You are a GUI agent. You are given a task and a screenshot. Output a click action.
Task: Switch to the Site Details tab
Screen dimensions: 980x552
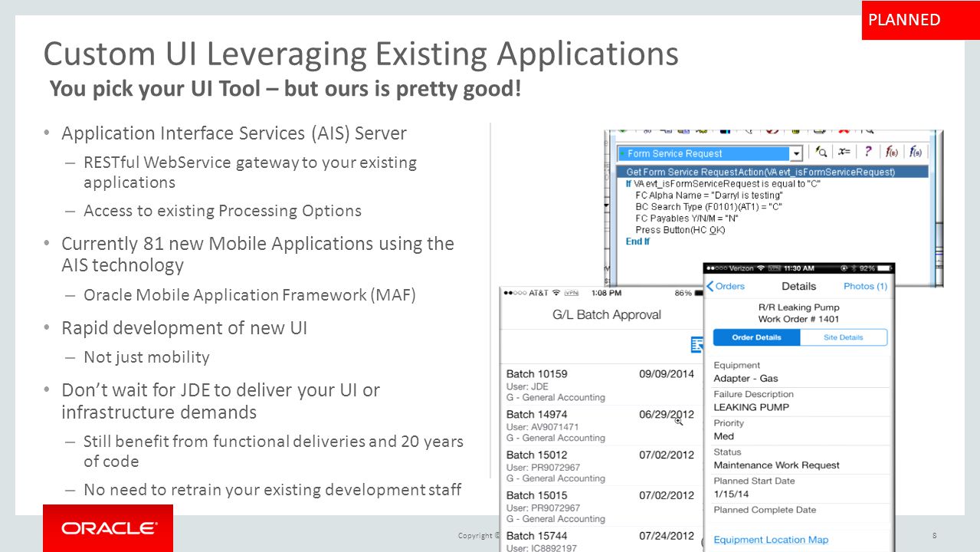844,337
